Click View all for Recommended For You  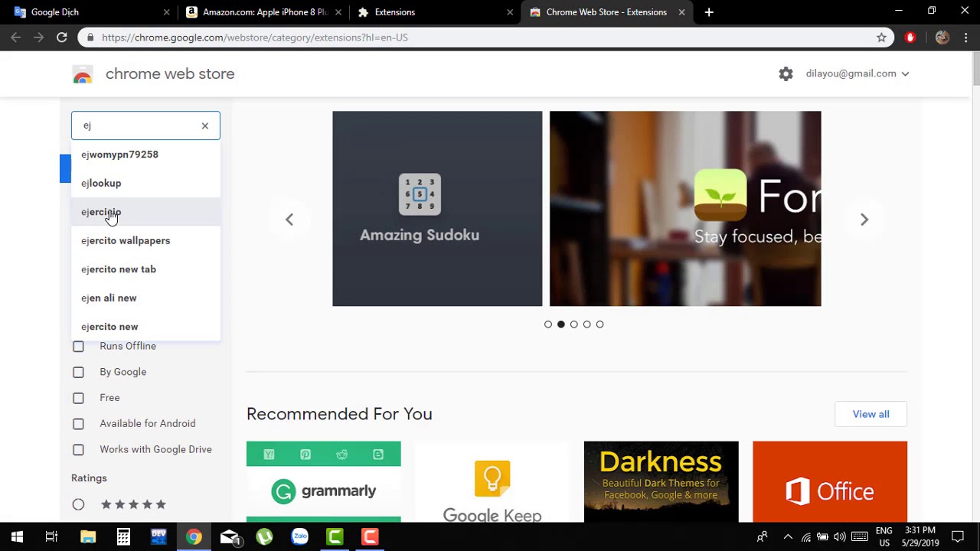[871, 414]
